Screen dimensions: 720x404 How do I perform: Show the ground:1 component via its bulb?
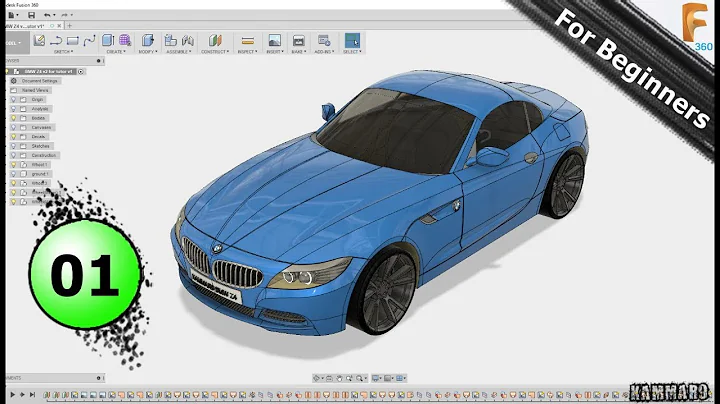(x=13, y=174)
